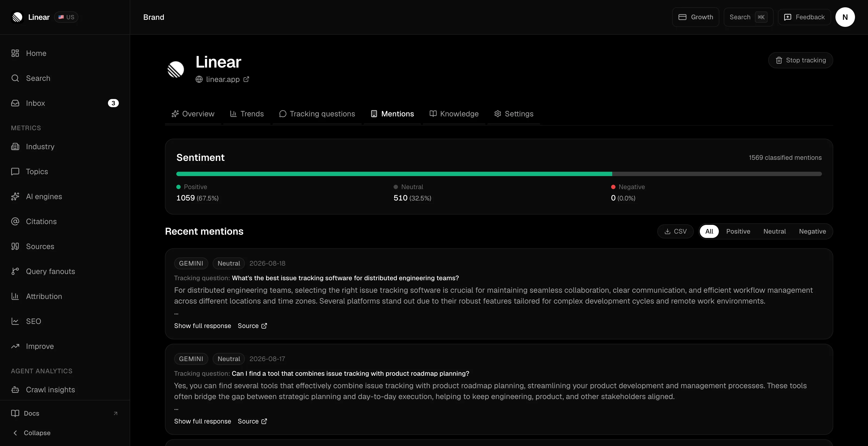Click the external arrow icon beside Docs
The width and height of the screenshot is (868, 446).
point(116,413)
